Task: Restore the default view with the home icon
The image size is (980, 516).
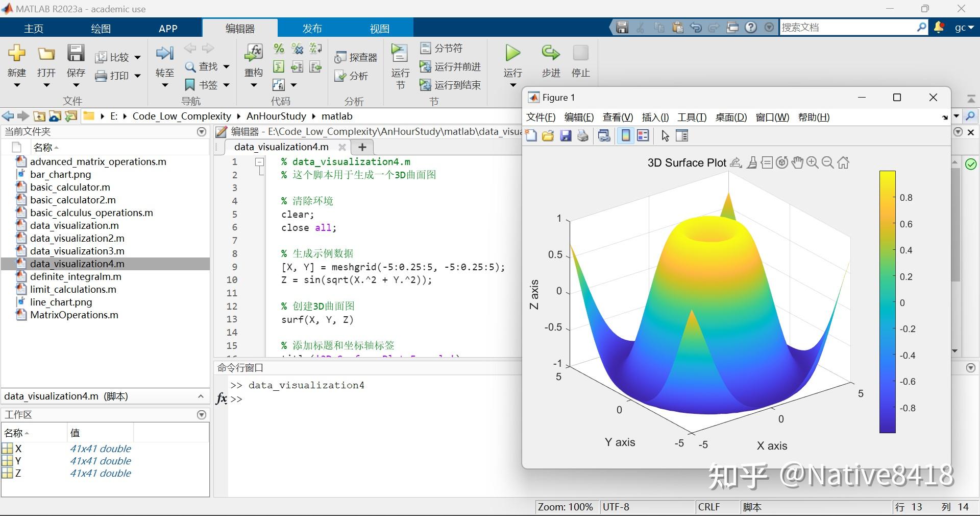Action: pos(843,163)
